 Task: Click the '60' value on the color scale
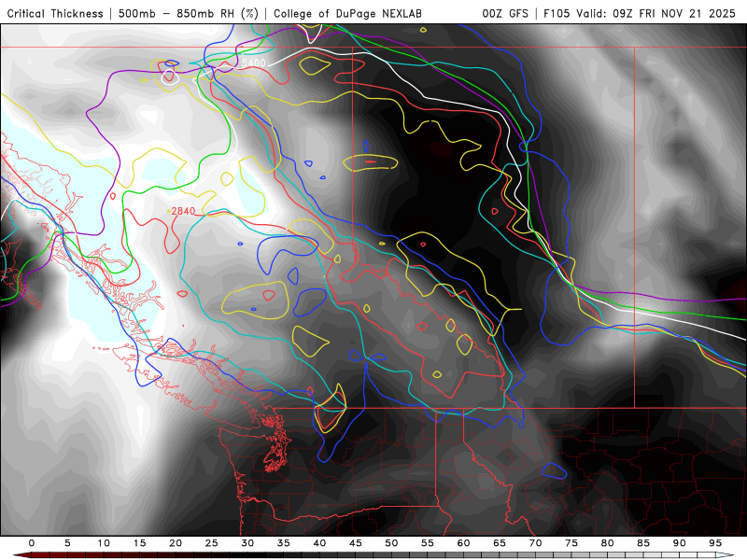point(463,543)
